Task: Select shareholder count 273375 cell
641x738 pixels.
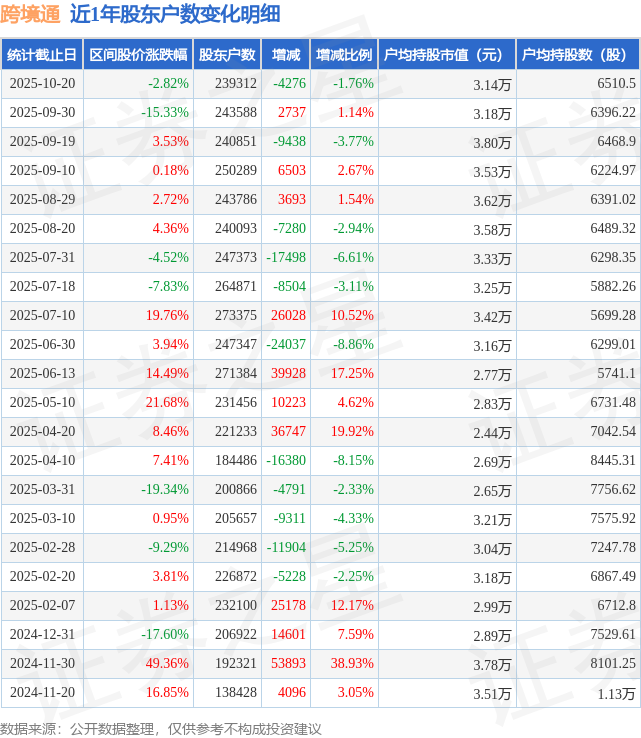Action: pyautogui.click(x=236, y=315)
